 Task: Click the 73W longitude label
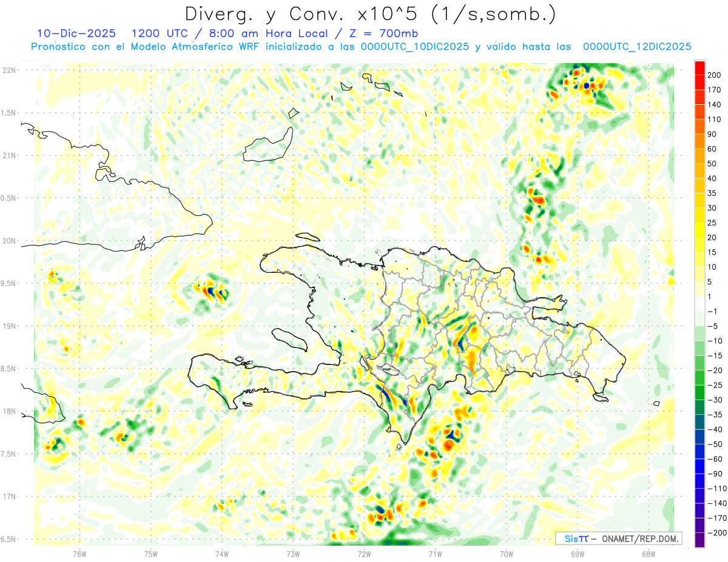point(293,554)
